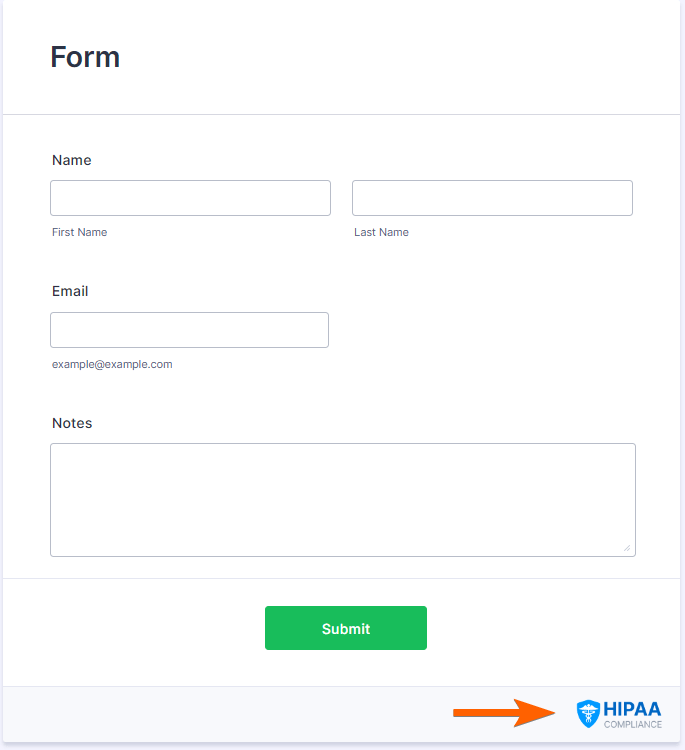
Task: Click into the Email input box
Action: click(x=189, y=330)
